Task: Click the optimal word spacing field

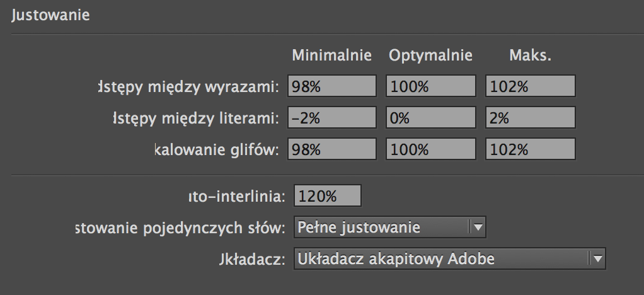Action: pos(431,86)
